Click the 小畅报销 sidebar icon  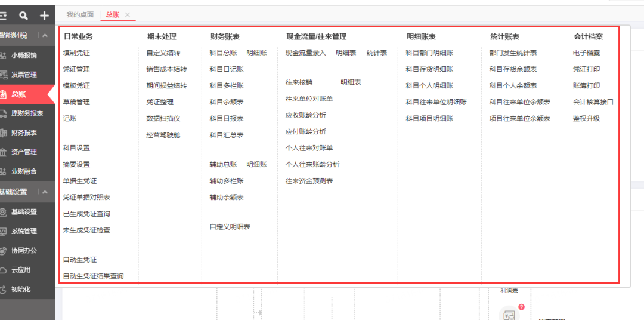3,56
